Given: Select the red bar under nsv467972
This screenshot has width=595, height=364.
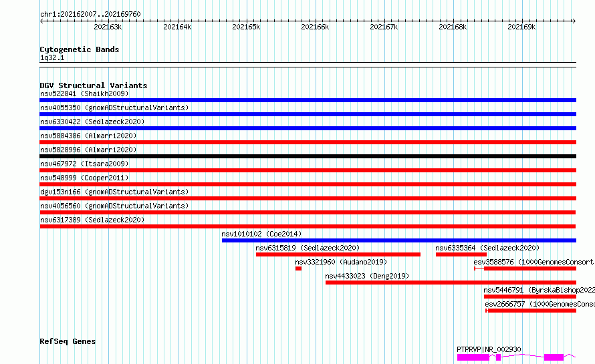Looking at the screenshot, I should [308, 170].
